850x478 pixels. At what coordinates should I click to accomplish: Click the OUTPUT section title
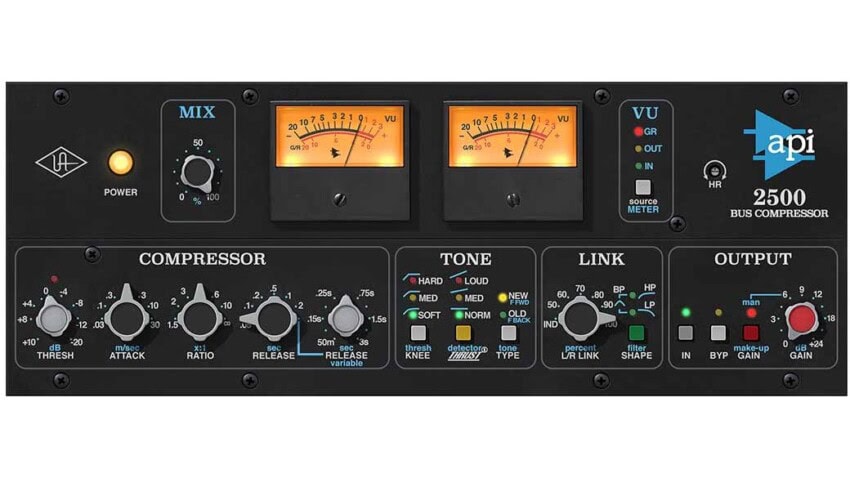pos(752,259)
